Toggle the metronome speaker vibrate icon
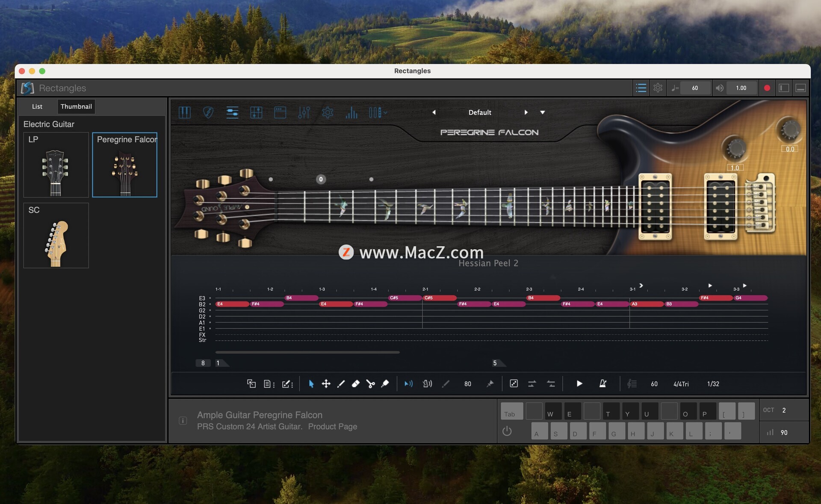This screenshot has width=821, height=504. (427, 384)
